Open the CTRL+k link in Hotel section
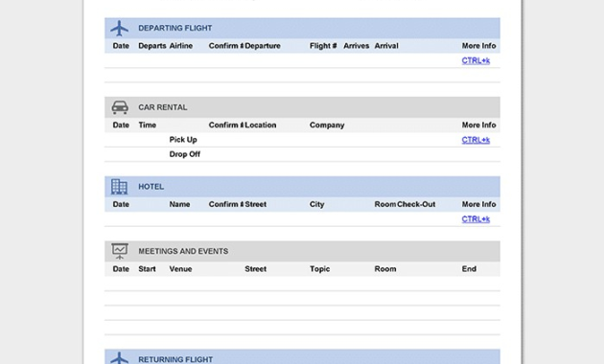604x364 pixels. 476,219
